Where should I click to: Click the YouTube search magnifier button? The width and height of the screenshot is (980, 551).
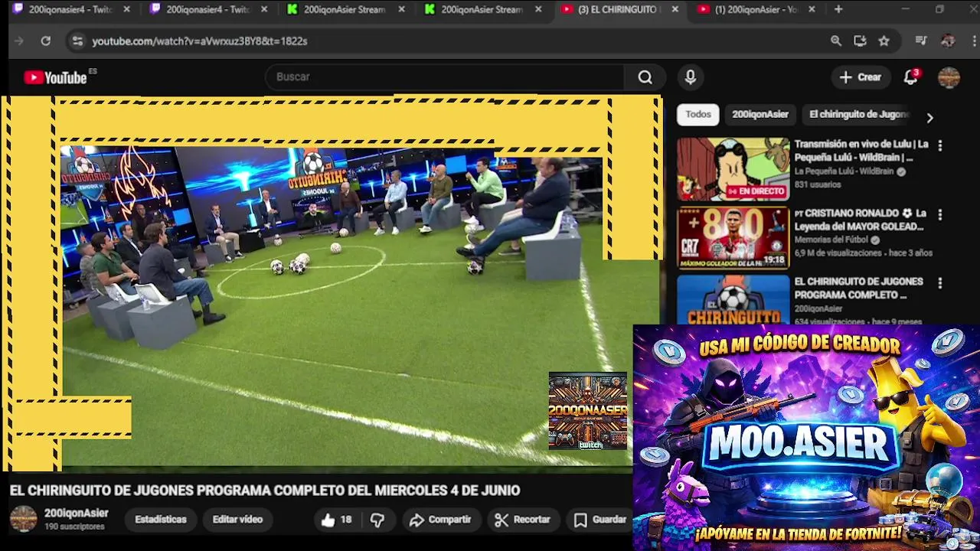tap(645, 77)
